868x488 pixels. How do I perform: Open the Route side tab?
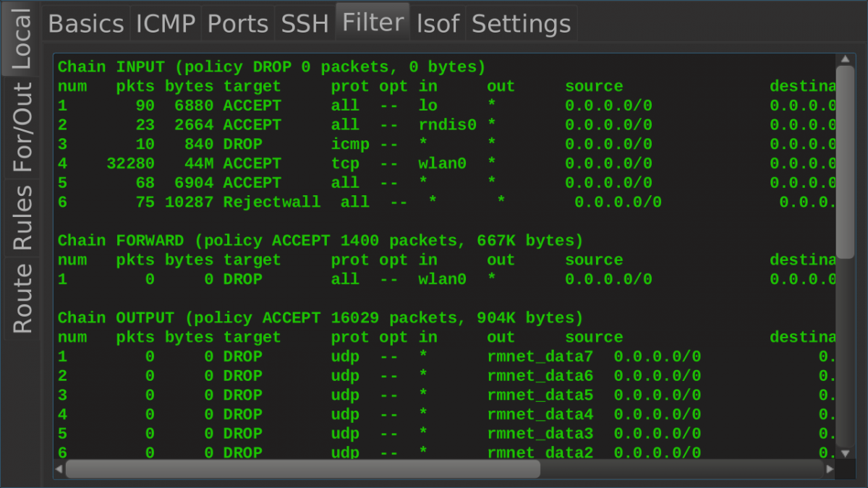22,298
